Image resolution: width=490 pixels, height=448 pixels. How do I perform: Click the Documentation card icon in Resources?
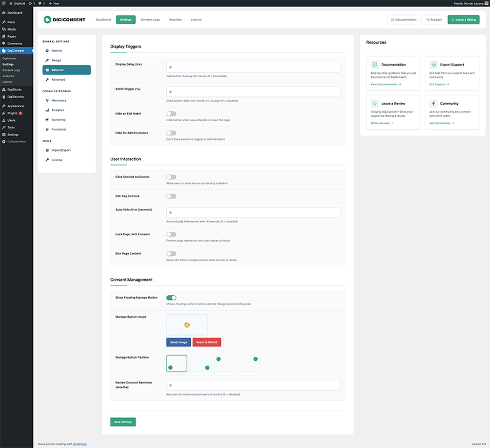point(375,65)
